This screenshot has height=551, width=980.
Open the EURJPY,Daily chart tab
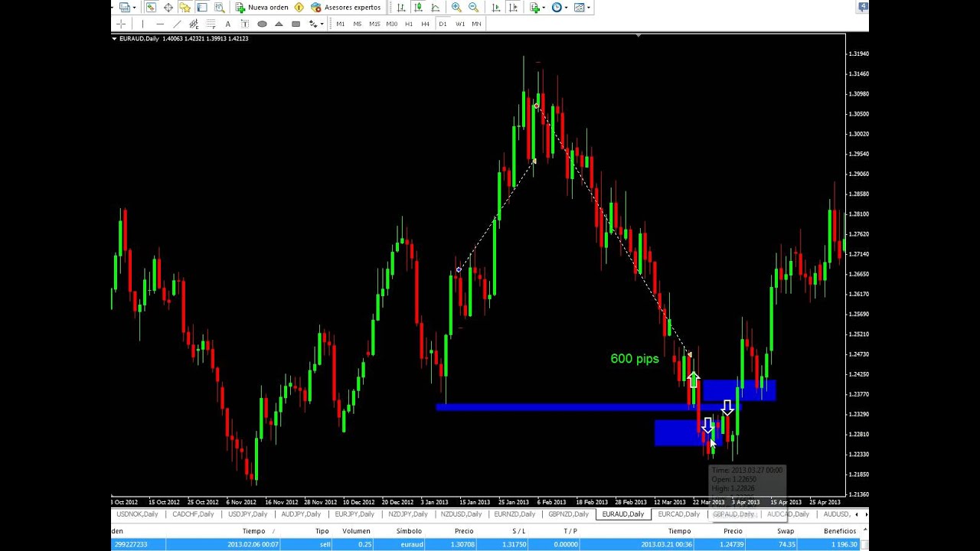tap(354, 514)
